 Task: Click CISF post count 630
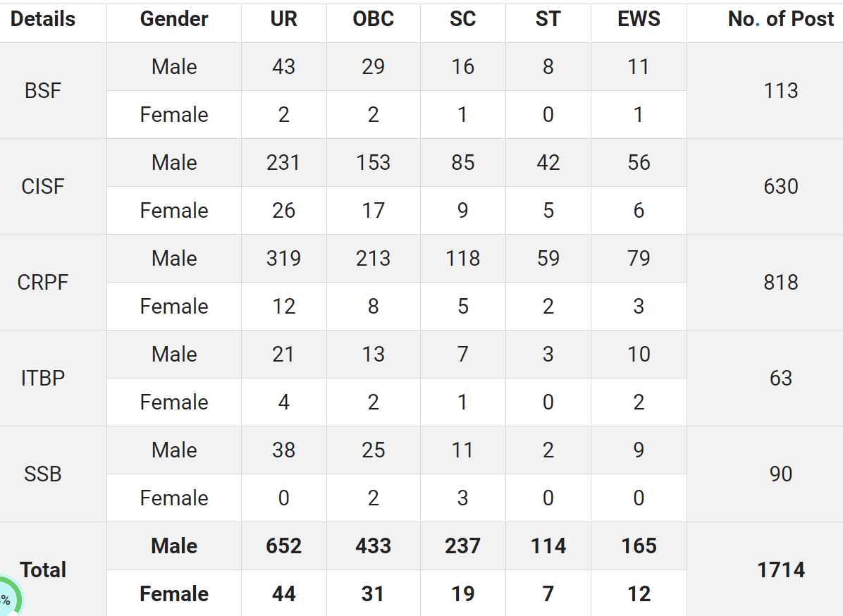tap(781, 187)
